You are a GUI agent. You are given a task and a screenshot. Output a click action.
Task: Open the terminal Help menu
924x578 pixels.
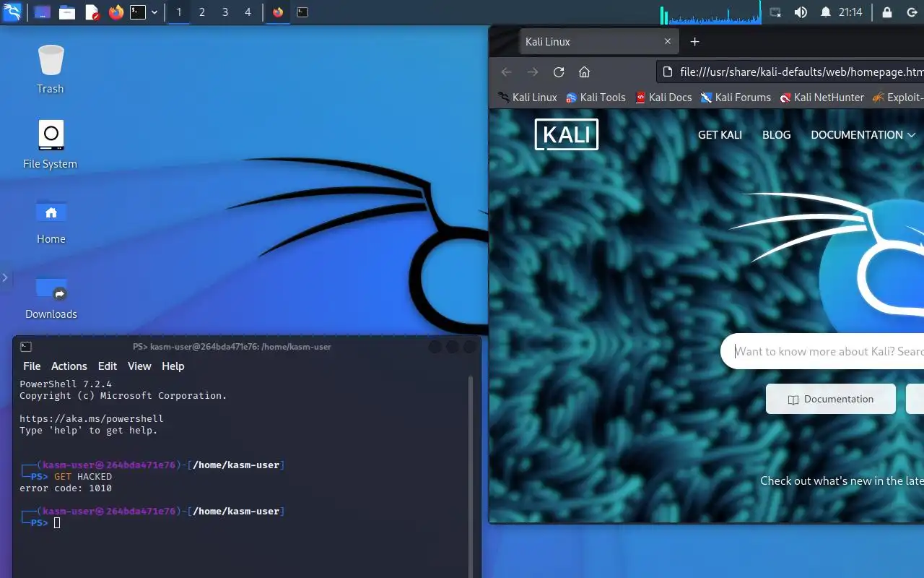click(x=173, y=366)
